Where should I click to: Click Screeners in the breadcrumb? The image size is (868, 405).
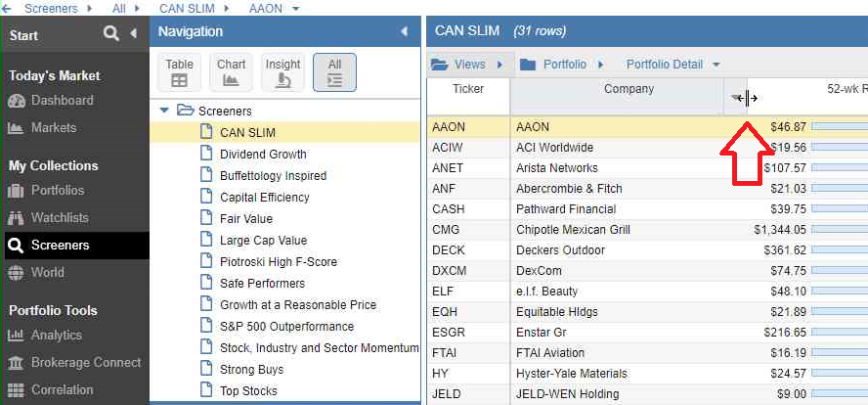coord(51,8)
